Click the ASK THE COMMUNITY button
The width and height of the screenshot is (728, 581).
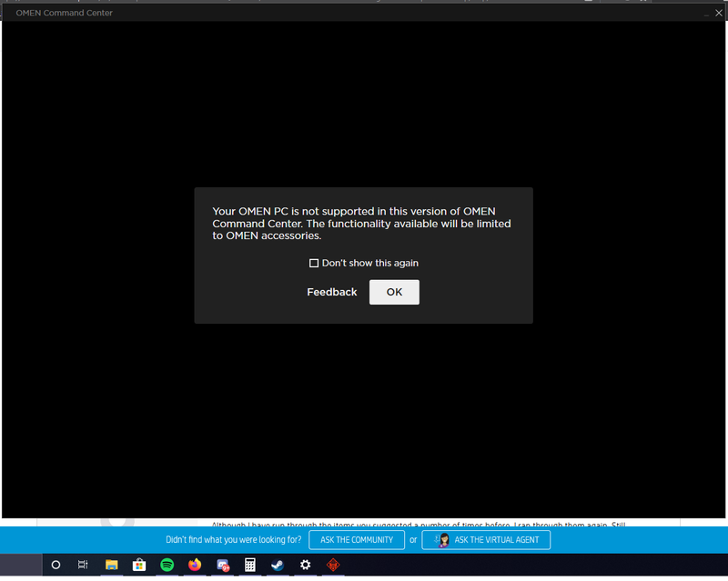357,540
